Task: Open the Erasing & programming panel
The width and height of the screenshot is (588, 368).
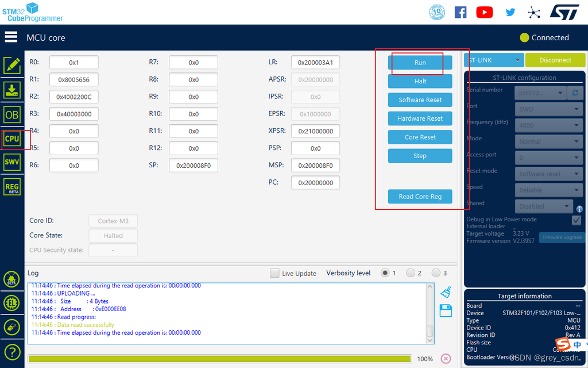Action: point(12,90)
